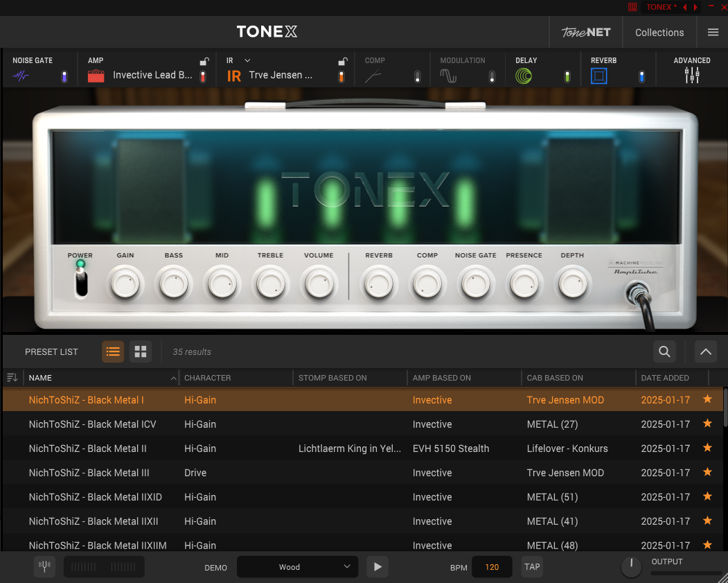Collapse the preset list with chevron
Screen dimensions: 728x583
pos(706,351)
